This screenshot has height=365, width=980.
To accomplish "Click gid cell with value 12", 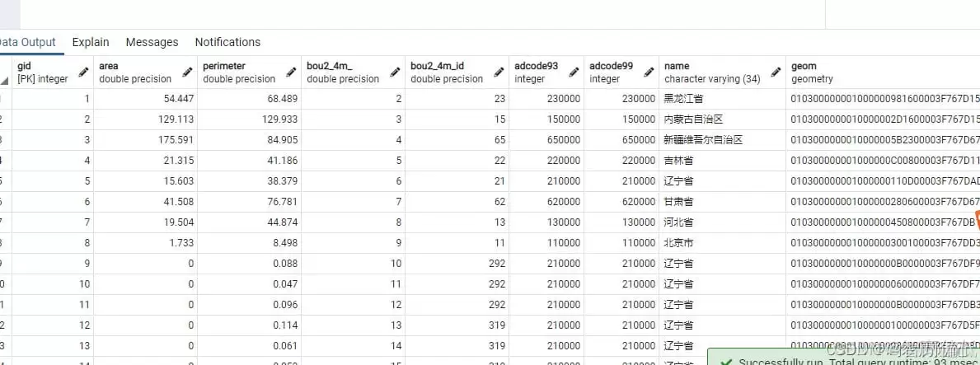I will coord(53,325).
